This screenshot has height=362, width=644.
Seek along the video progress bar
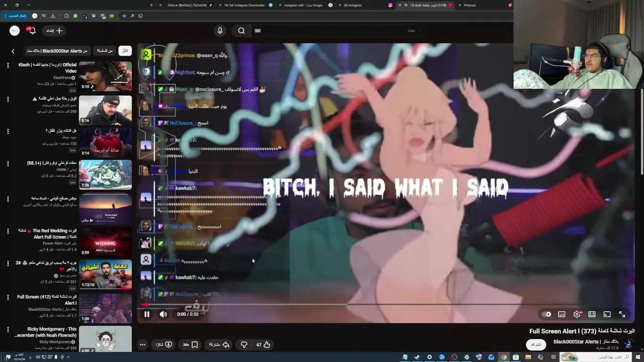(386, 304)
